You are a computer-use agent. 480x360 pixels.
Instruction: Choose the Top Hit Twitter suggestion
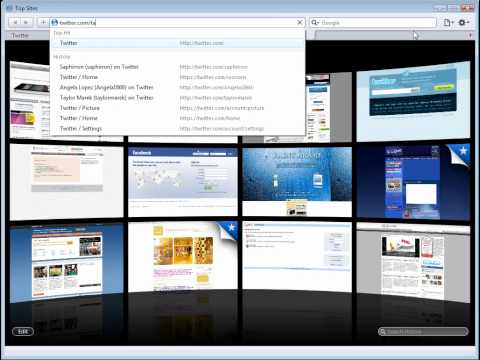[x=177, y=43]
